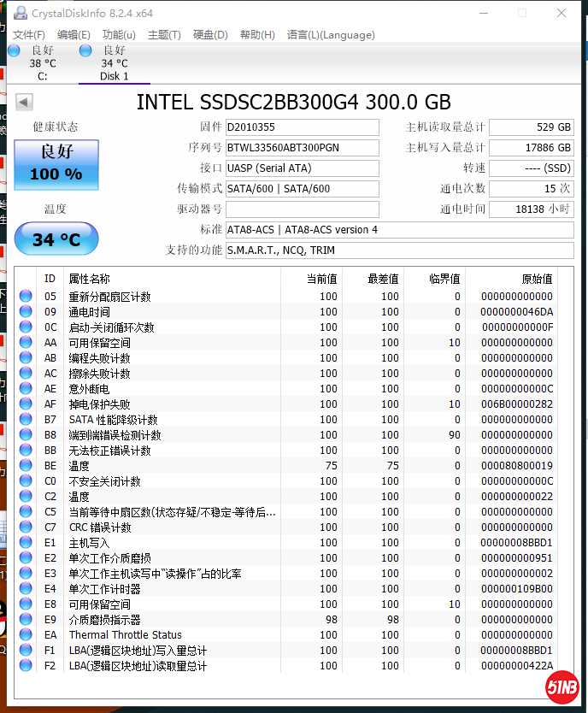
Task: Click the 34 °C temperature button
Action: pyautogui.click(x=56, y=239)
